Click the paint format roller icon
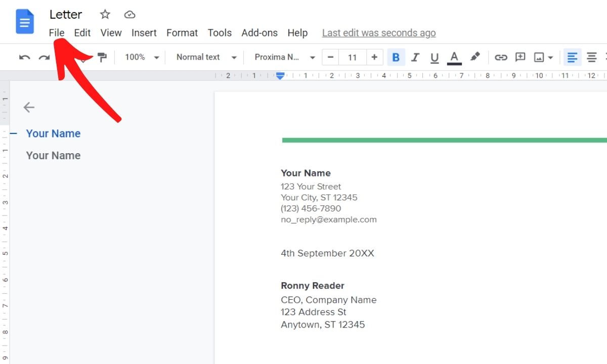 (102, 57)
